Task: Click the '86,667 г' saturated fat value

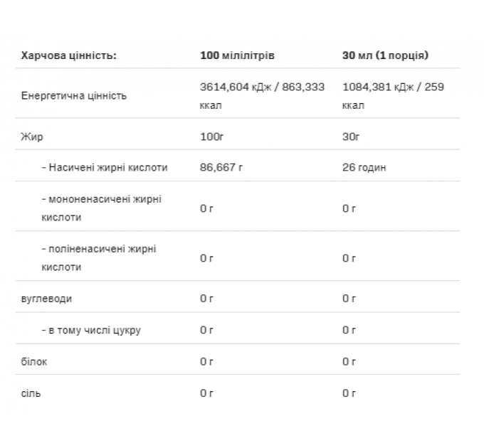Action: coord(221,167)
